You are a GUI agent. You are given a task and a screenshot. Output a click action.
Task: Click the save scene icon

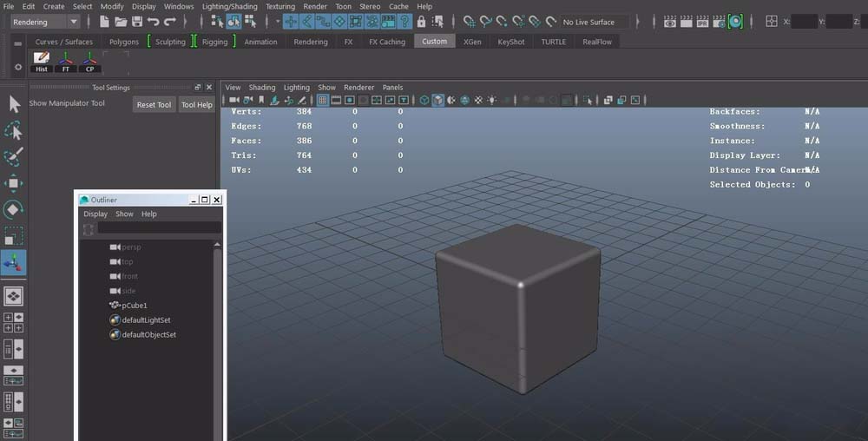tap(137, 22)
